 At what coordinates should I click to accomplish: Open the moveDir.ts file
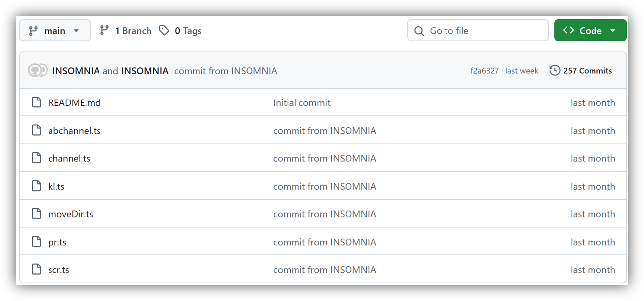(71, 214)
